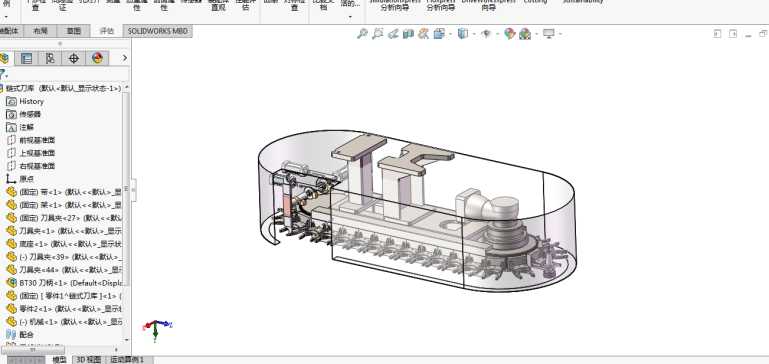
Task: Click the Previous View icon
Action: click(392, 34)
